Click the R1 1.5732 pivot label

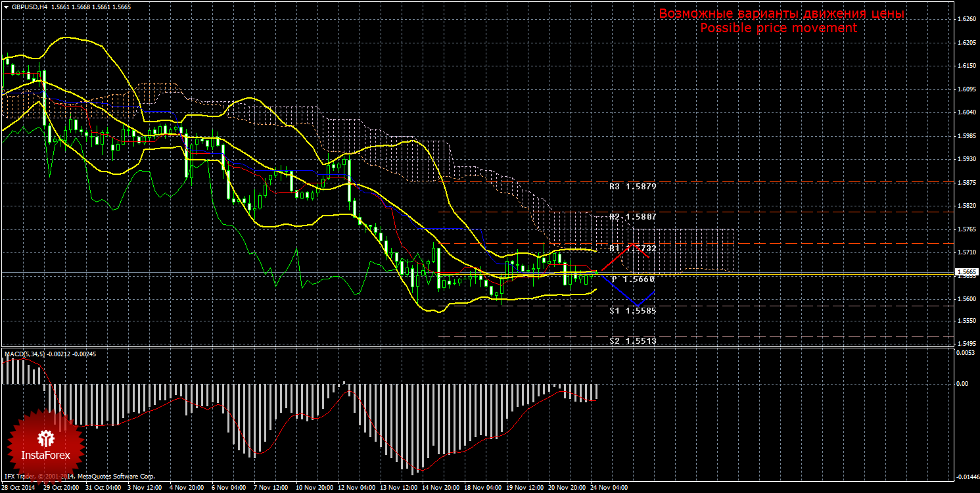click(632, 248)
